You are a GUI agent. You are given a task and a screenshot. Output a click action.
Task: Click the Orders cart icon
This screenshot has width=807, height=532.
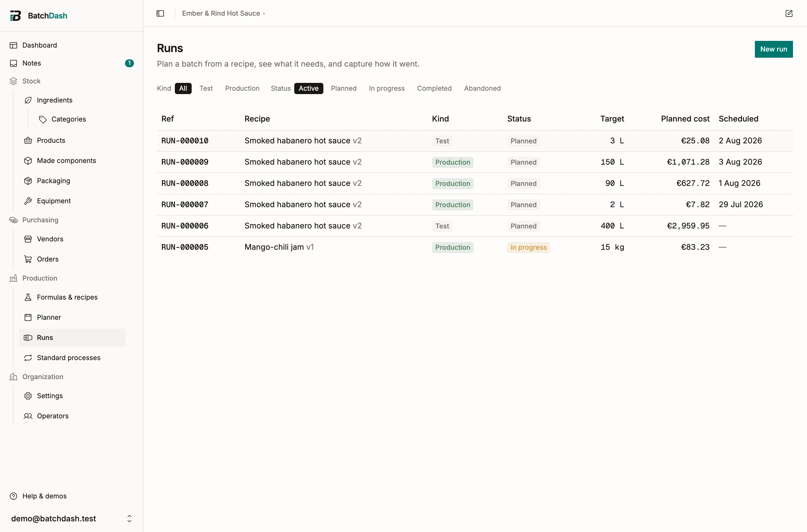click(28, 259)
